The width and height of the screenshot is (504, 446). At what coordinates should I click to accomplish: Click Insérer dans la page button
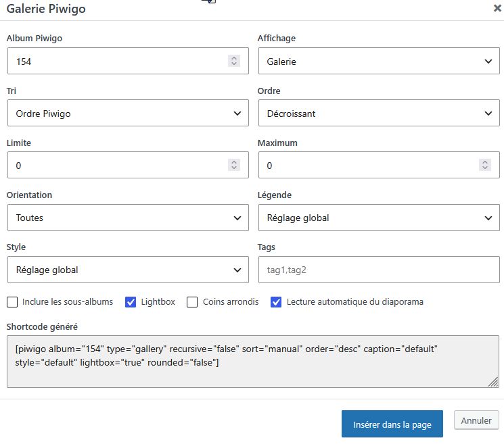(392, 424)
